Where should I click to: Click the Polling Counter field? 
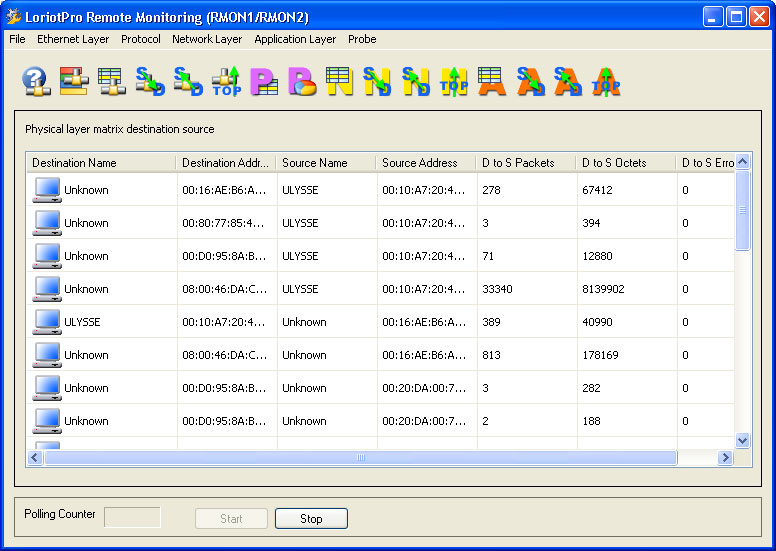pyautogui.click(x=132, y=517)
